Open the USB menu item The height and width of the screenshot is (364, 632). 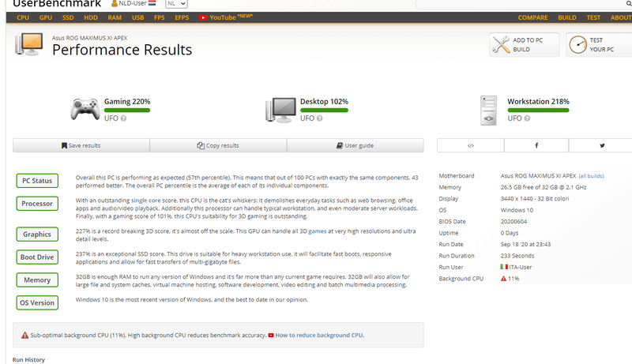click(137, 17)
